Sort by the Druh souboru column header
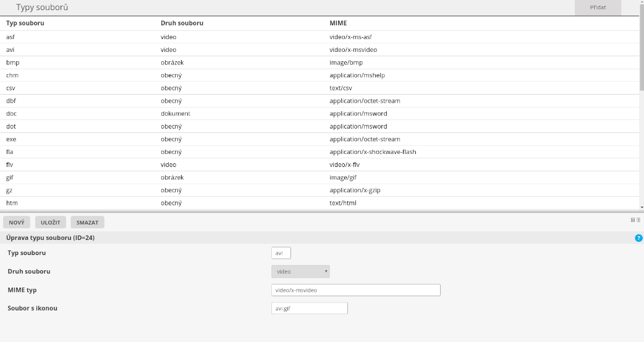This screenshot has height=342, width=644. point(182,24)
